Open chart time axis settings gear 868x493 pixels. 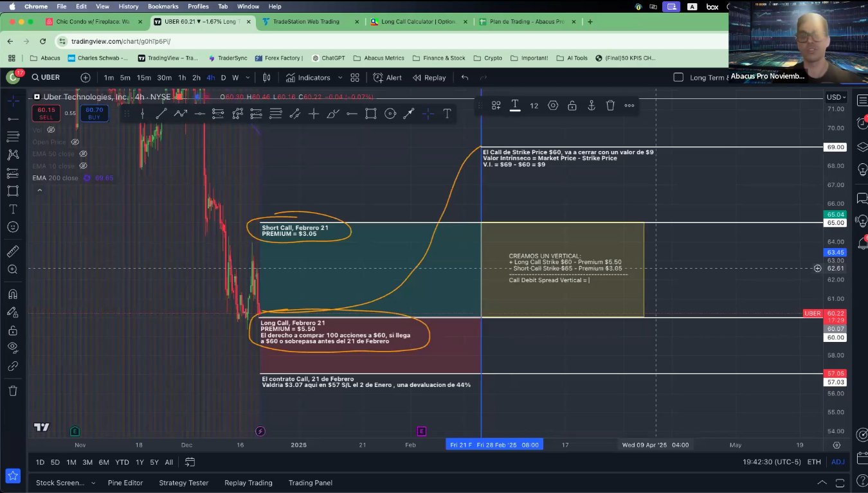click(x=836, y=445)
